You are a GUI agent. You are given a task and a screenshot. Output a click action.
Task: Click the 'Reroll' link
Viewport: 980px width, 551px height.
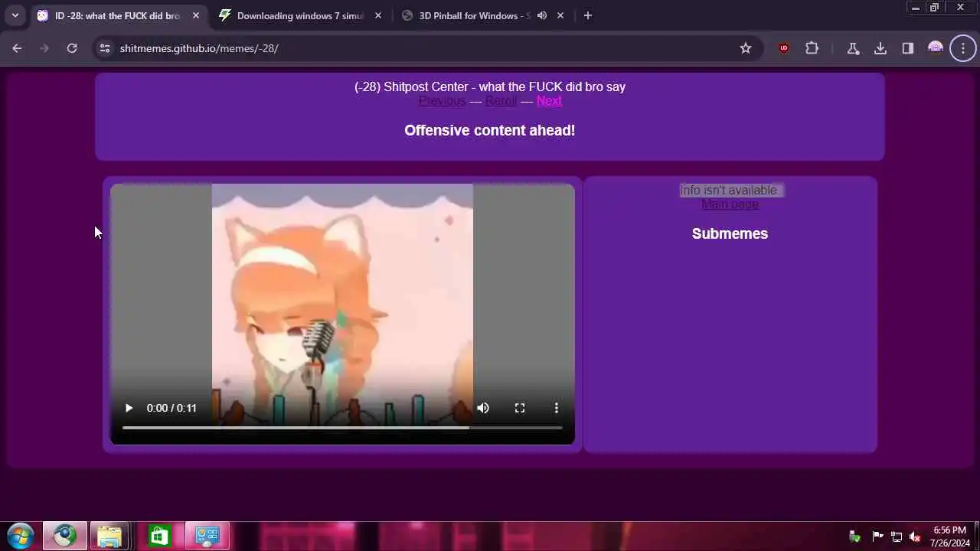[501, 101]
